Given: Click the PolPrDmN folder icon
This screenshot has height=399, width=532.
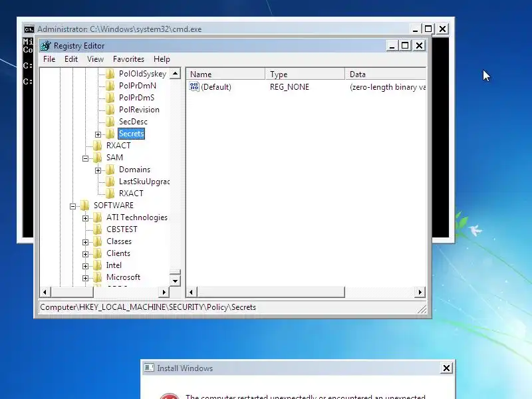Looking at the screenshot, I should 110,86.
